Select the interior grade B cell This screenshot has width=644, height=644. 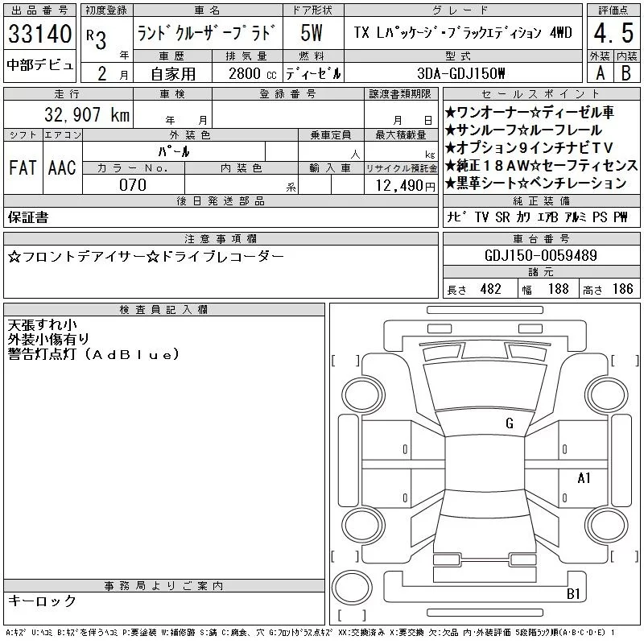point(625,71)
